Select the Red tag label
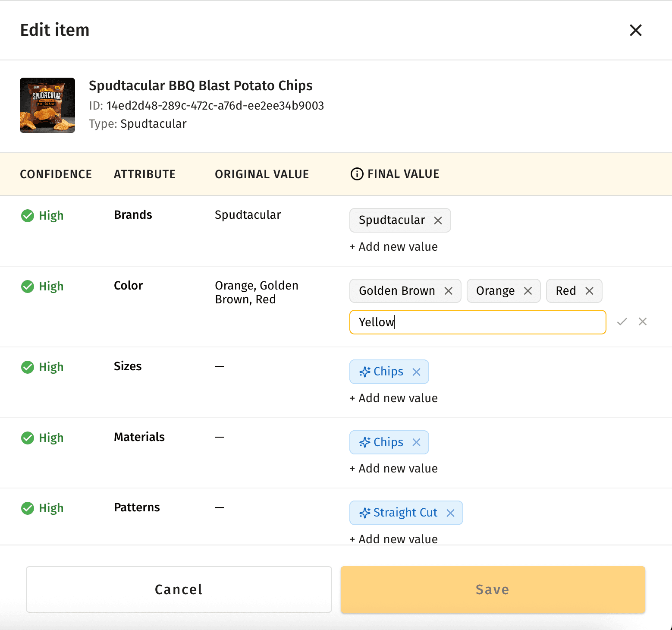Viewport: 672px width, 630px height. click(566, 291)
